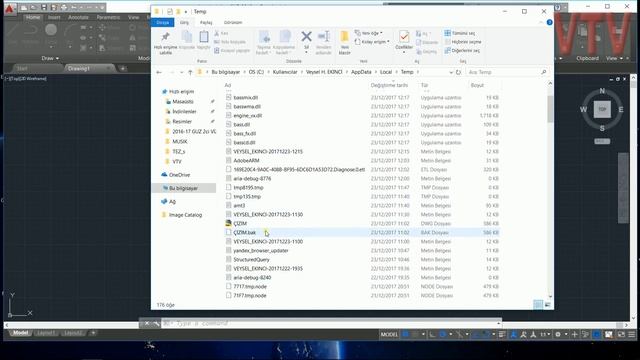Click Diğerlerini seç in ribbon
Viewport: 640px width, 360px height.
click(462, 51)
